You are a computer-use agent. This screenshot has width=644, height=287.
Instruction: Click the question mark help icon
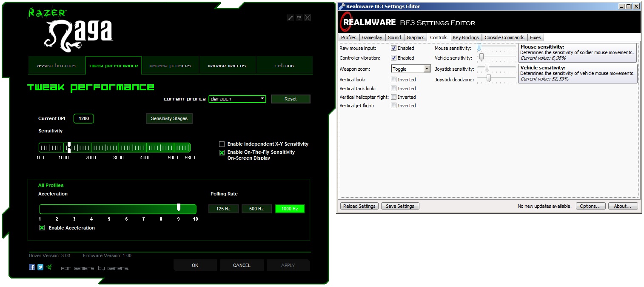coord(299,18)
